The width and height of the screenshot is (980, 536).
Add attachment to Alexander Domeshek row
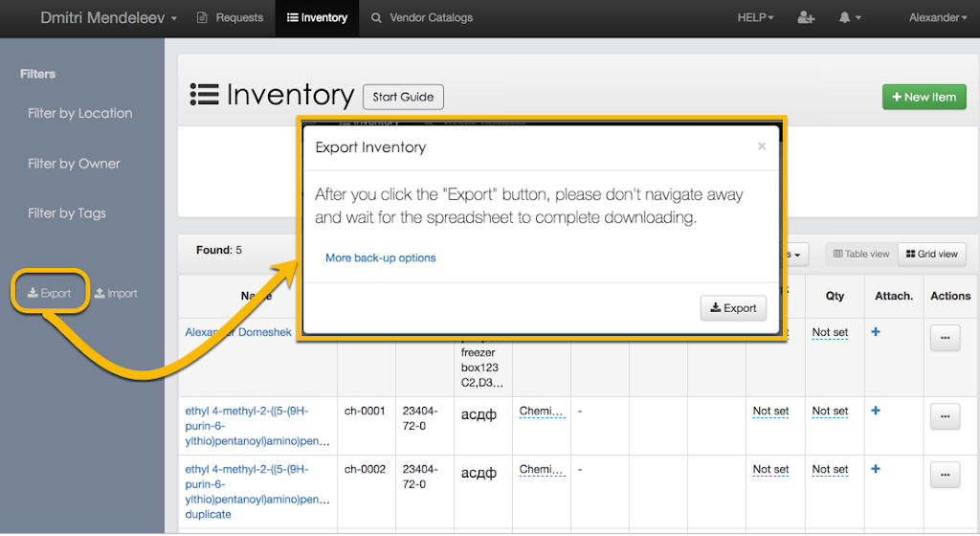tap(876, 332)
